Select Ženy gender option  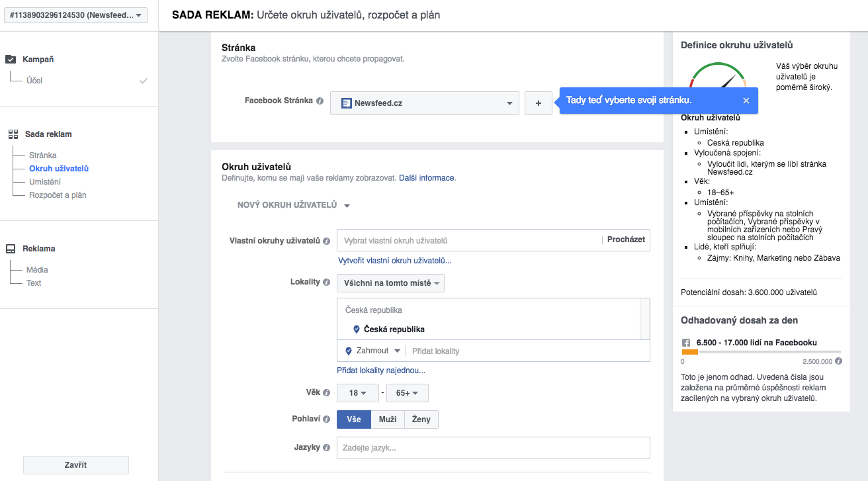(421, 419)
